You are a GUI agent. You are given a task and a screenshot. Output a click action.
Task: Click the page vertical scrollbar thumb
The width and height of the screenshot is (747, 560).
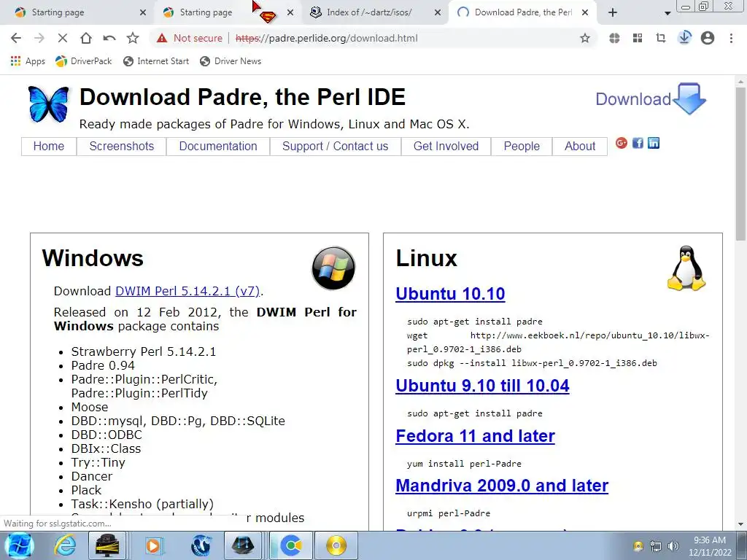click(740, 164)
